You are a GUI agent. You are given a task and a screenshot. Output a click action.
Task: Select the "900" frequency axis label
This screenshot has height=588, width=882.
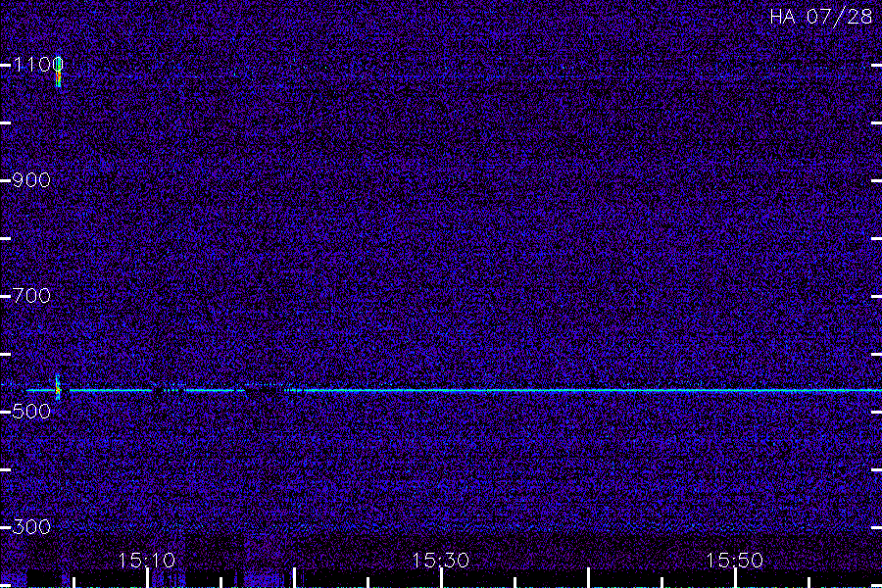tap(31, 180)
